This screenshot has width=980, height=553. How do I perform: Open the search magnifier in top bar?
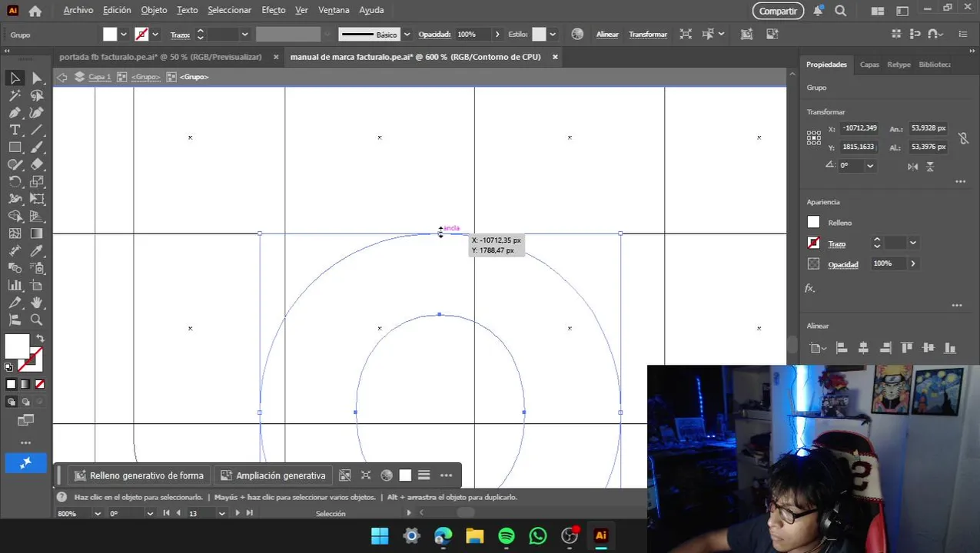pos(841,11)
